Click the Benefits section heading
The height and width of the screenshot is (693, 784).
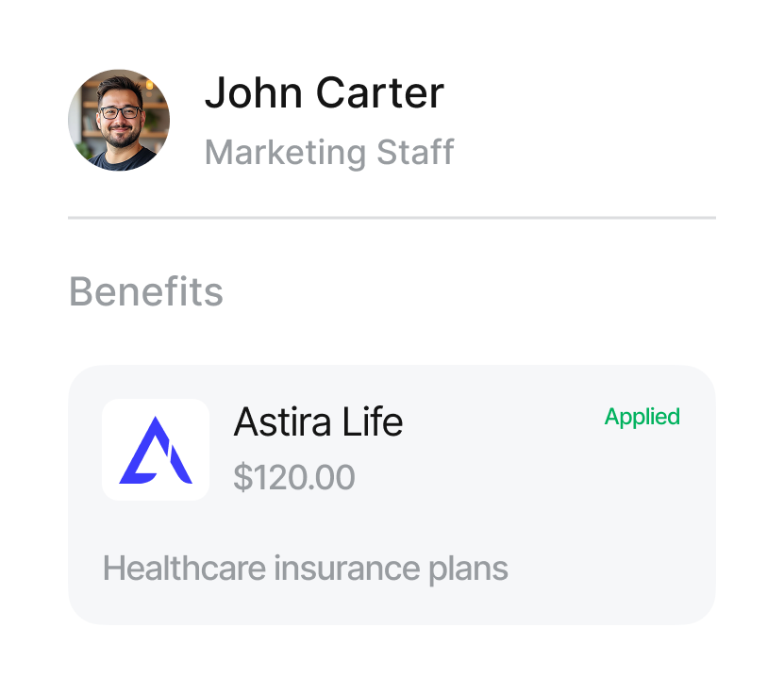pos(146,291)
